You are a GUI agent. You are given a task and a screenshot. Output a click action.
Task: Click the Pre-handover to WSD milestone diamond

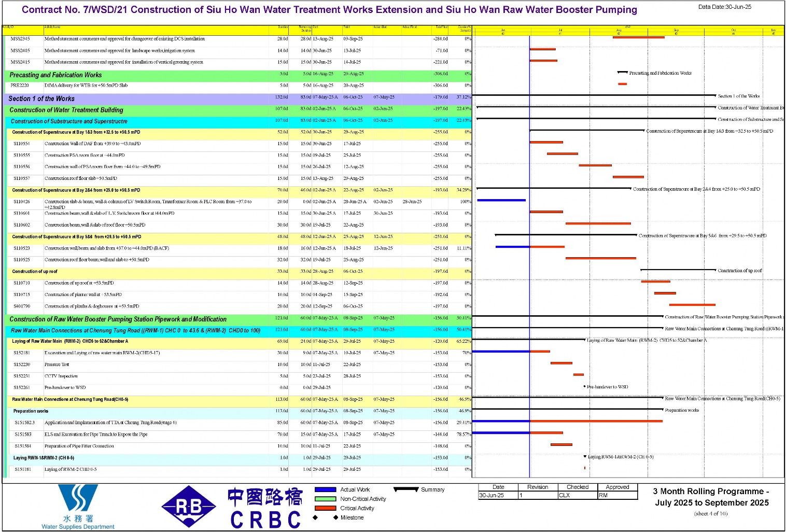pyautogui.click(x=584, y=386)
